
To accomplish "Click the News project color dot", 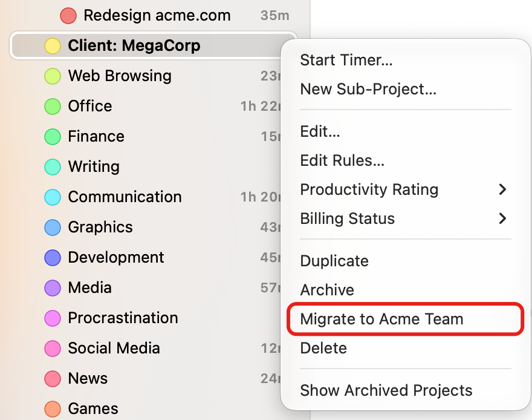I will click(53, 378).
